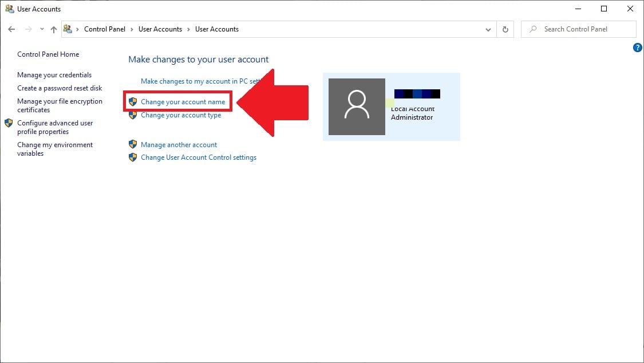Click shield icon beside Change your account type

(x=133, y=116)
